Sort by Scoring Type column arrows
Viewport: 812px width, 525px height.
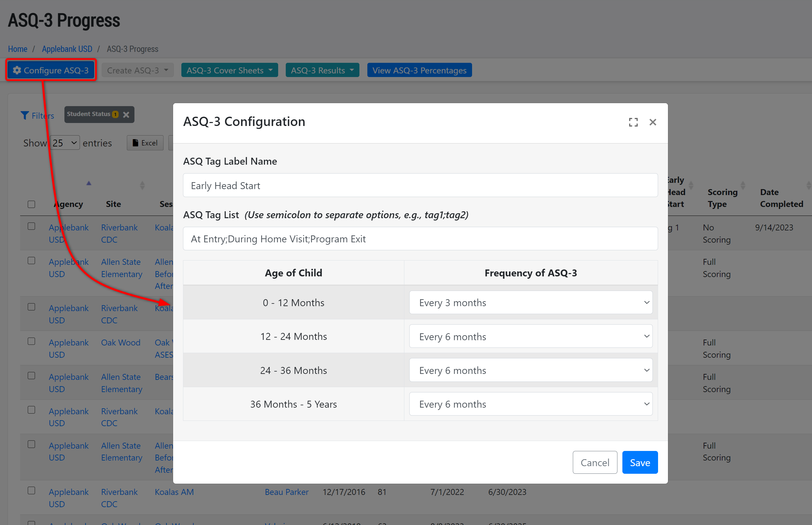pyautogui.click(x=743, y=185)
